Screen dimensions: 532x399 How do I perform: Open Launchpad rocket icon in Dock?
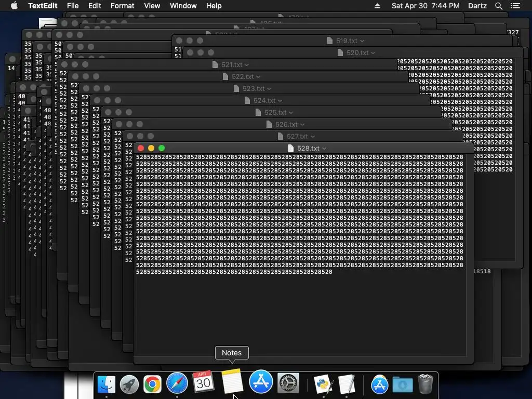129,384
